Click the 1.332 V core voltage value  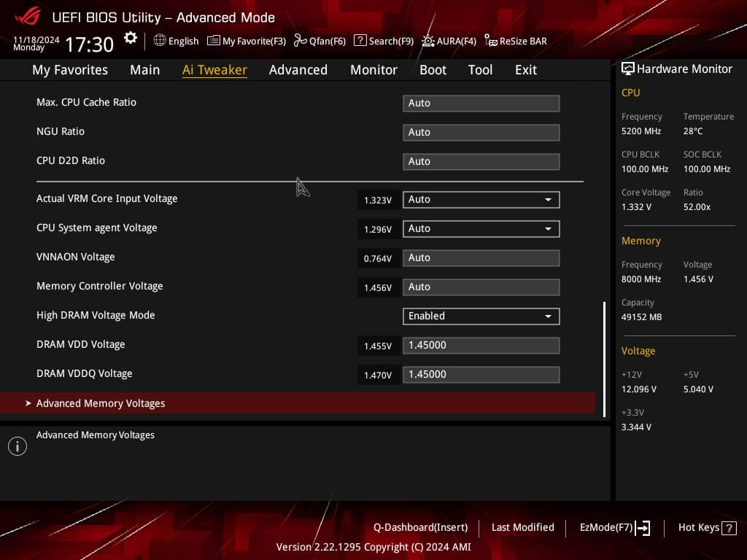click(x=636, y=207)
